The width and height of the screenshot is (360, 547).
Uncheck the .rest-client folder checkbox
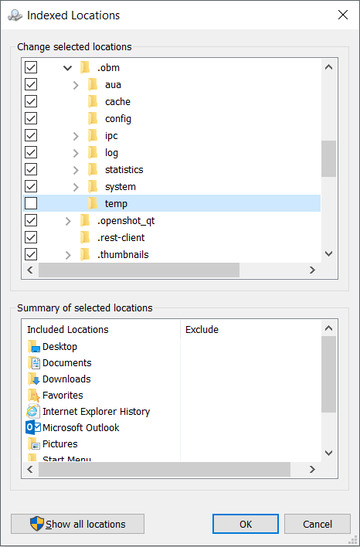click(x=31, y=238)
